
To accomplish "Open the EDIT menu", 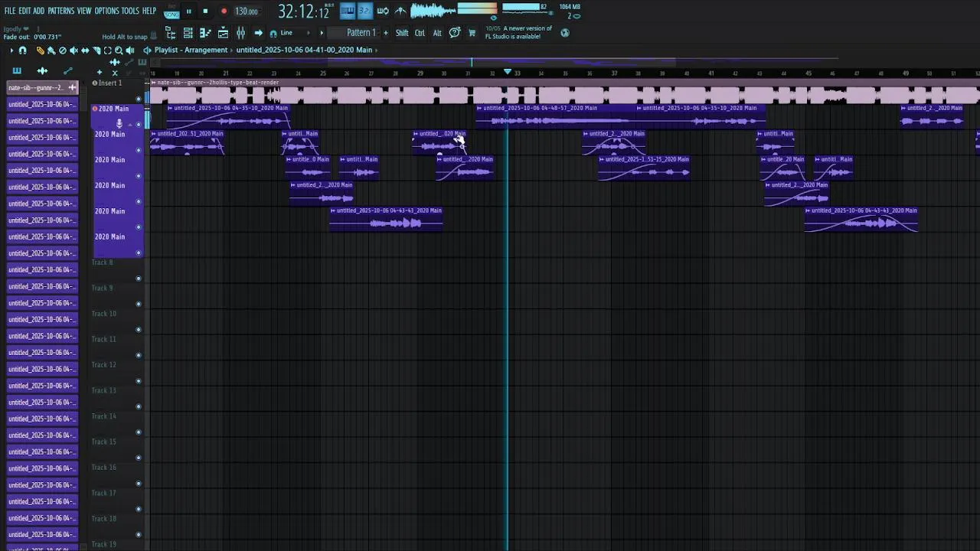I will (24, 11).
